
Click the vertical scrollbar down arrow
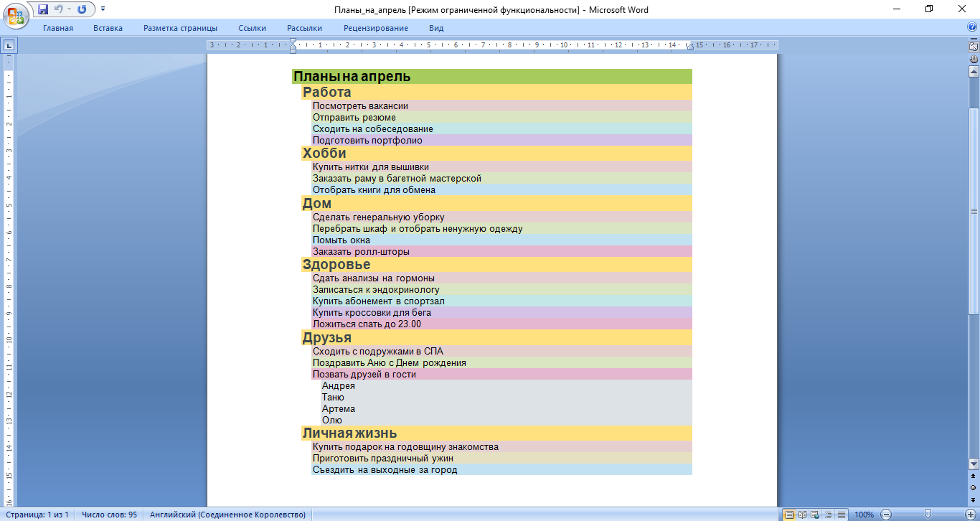click(x=974, y=464)
